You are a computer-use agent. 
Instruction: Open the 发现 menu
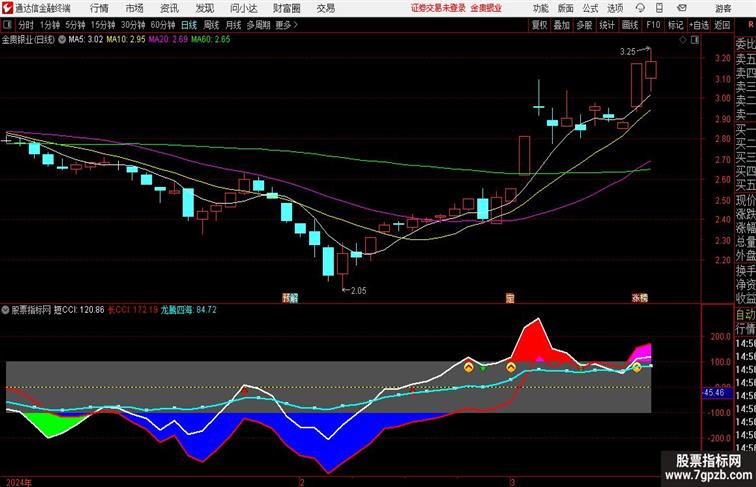(204, 8)
